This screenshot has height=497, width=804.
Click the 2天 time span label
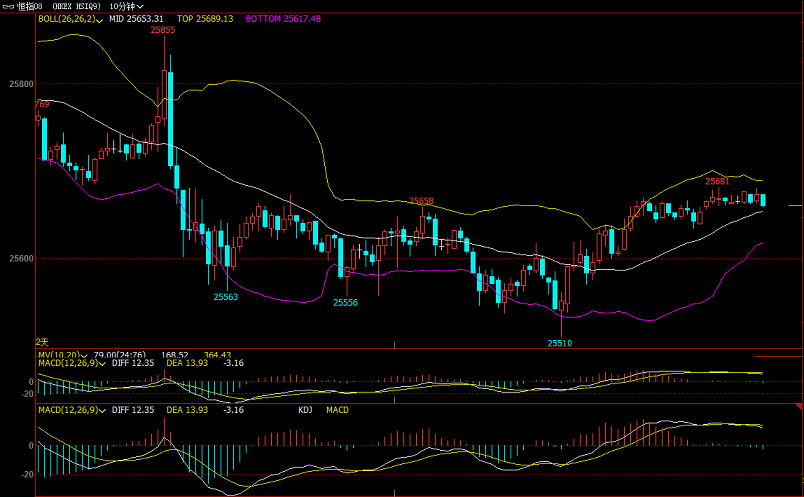click(x=42, y=342)
